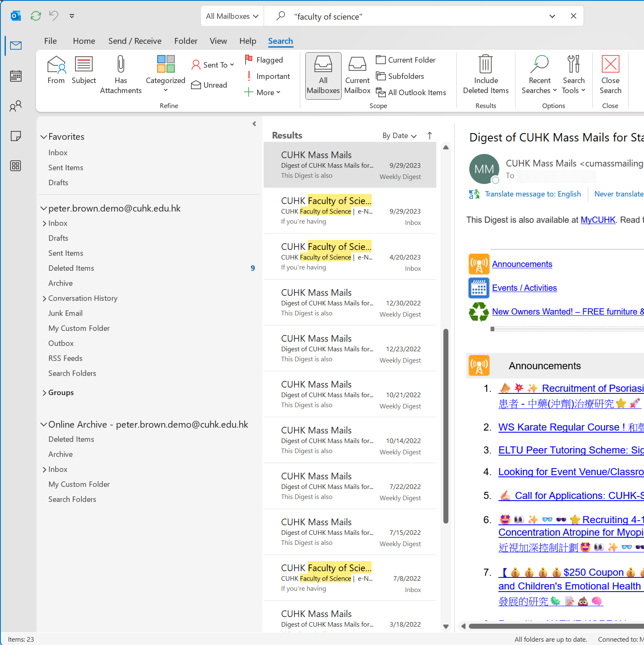Open the Calendar view in sidebar
Screen dimensions: 644x645
click(16, 76)
